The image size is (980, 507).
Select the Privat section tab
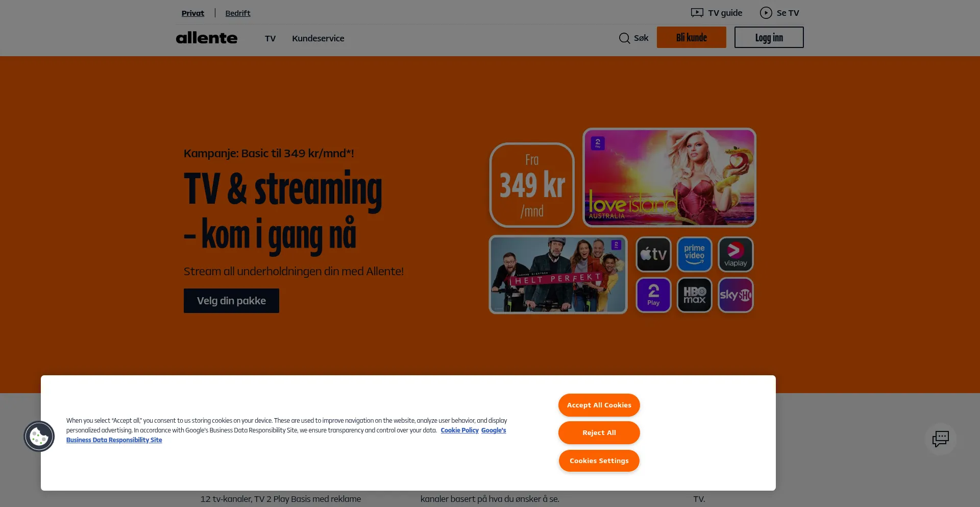192,13
